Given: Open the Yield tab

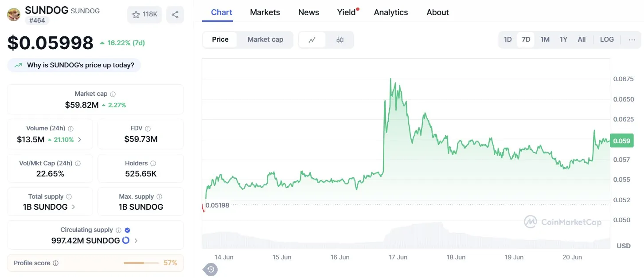Looking at the screenshot, I should [347, 12].
